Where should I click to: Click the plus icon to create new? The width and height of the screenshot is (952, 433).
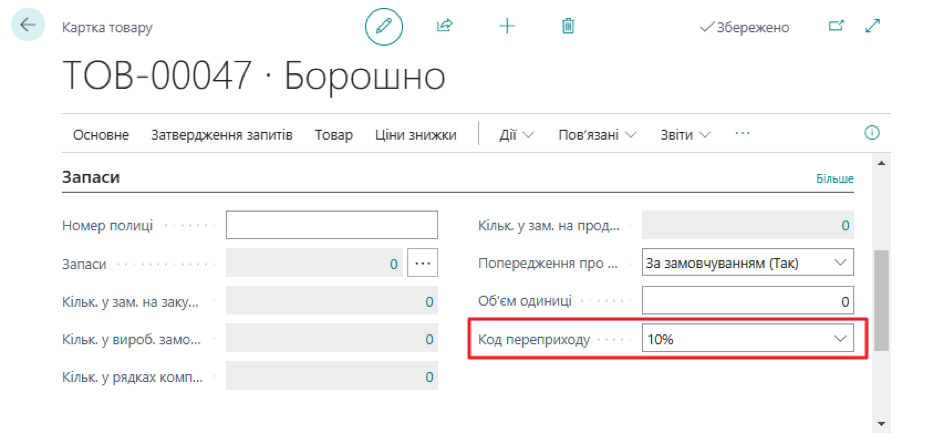(x=507, y=27)
